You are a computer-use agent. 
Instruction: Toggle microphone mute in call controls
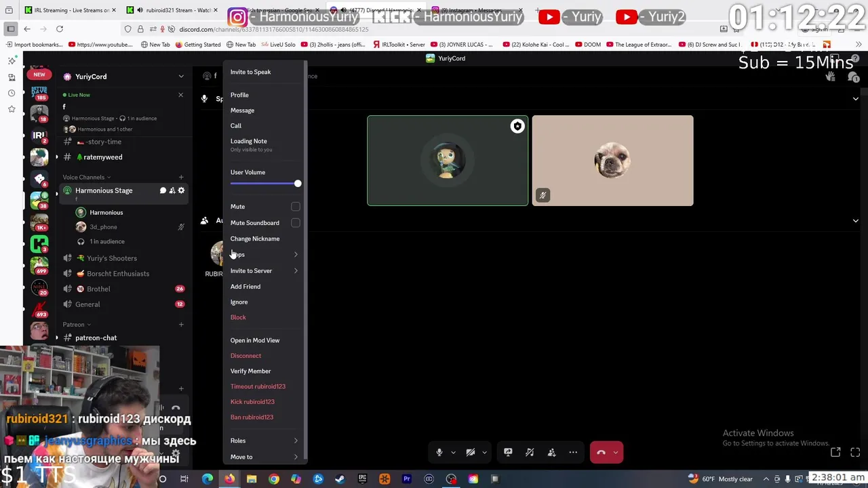click(439, 452)
